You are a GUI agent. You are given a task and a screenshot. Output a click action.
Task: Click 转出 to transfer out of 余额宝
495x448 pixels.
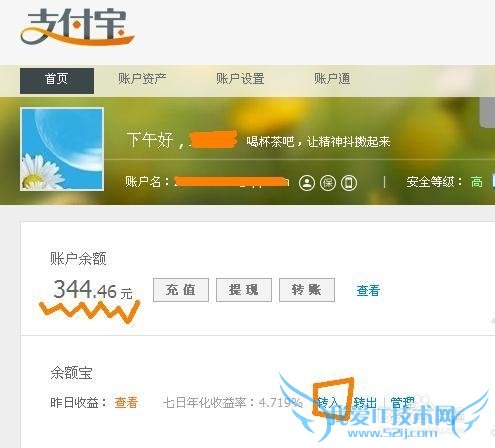click(365, 403)
